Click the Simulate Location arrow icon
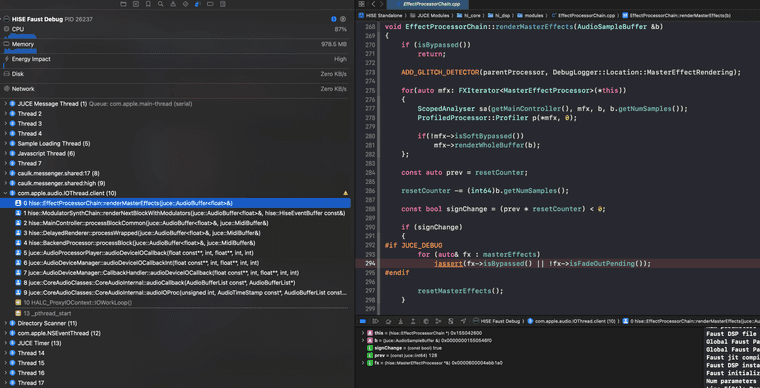This screenshot has width=760, height=388. click(463, 321)
